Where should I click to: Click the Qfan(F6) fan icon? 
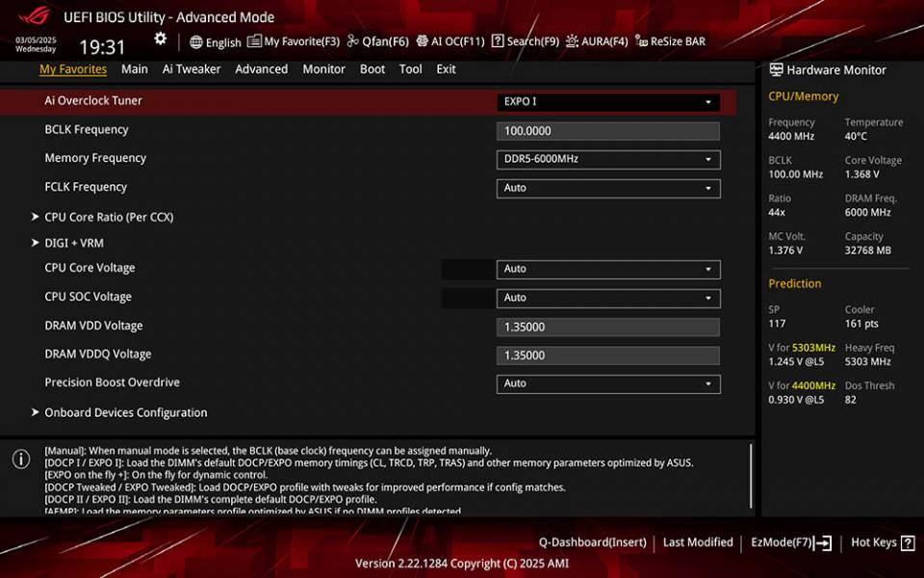point(352,40)
